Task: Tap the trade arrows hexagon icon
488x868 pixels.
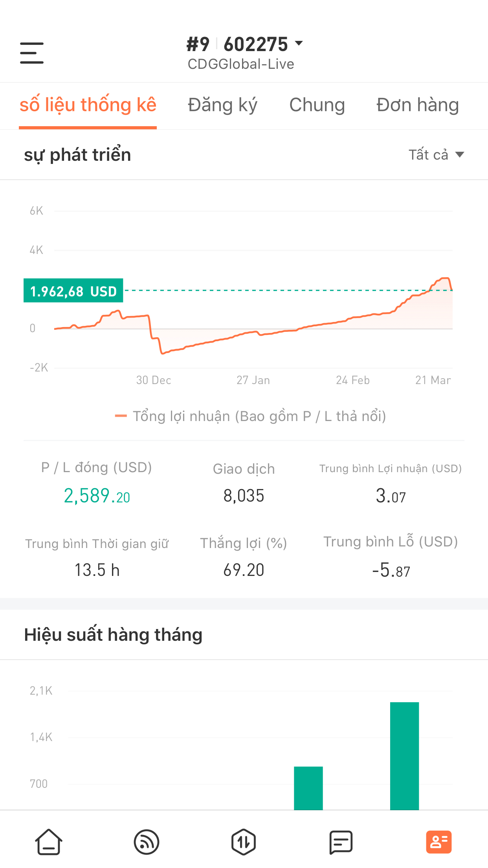Action: (x=244, y=842)
